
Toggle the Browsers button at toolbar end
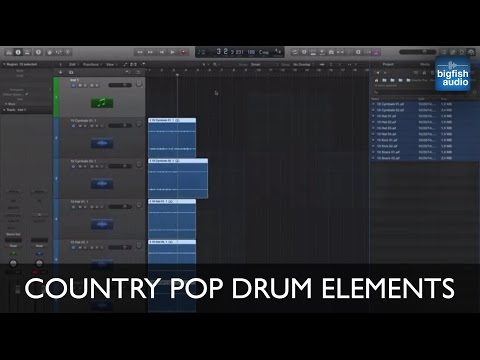[x=471, y=52]
